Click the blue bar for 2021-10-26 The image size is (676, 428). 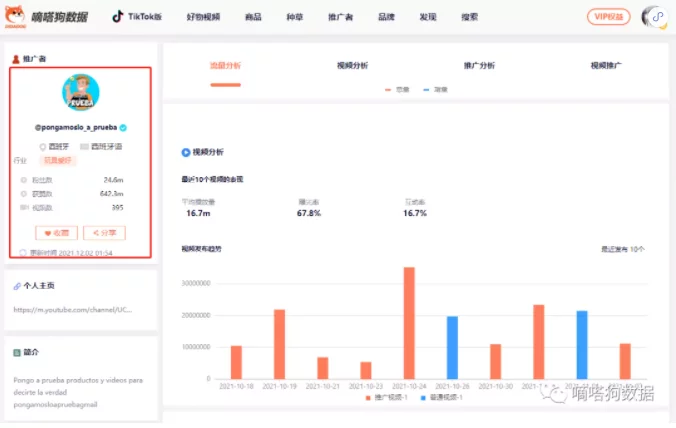point(452,348)
